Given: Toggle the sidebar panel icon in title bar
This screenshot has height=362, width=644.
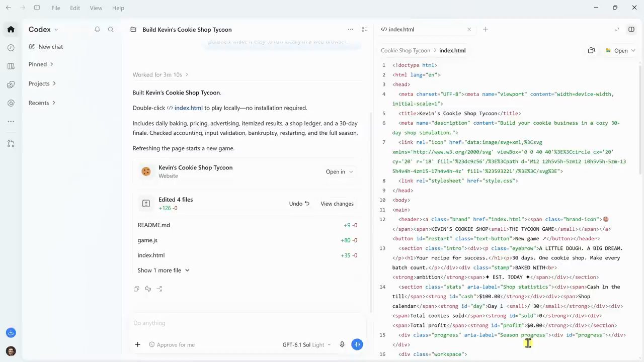Looking at the screenshot, I should pos(37,8).
